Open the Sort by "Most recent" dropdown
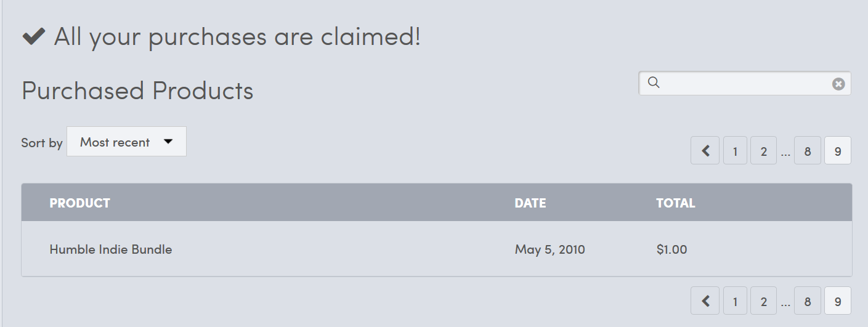 pyautogui.click(x=126, y=142)
